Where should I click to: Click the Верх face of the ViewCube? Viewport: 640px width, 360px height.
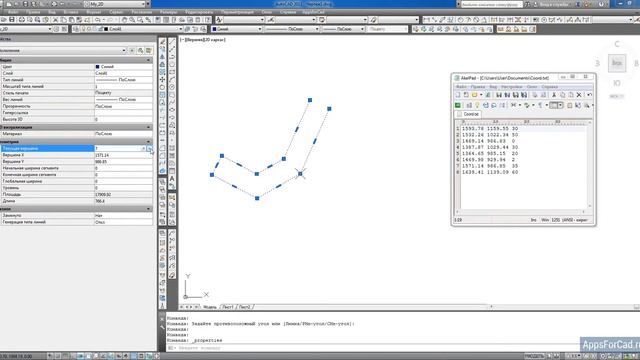tap(617, 63)
